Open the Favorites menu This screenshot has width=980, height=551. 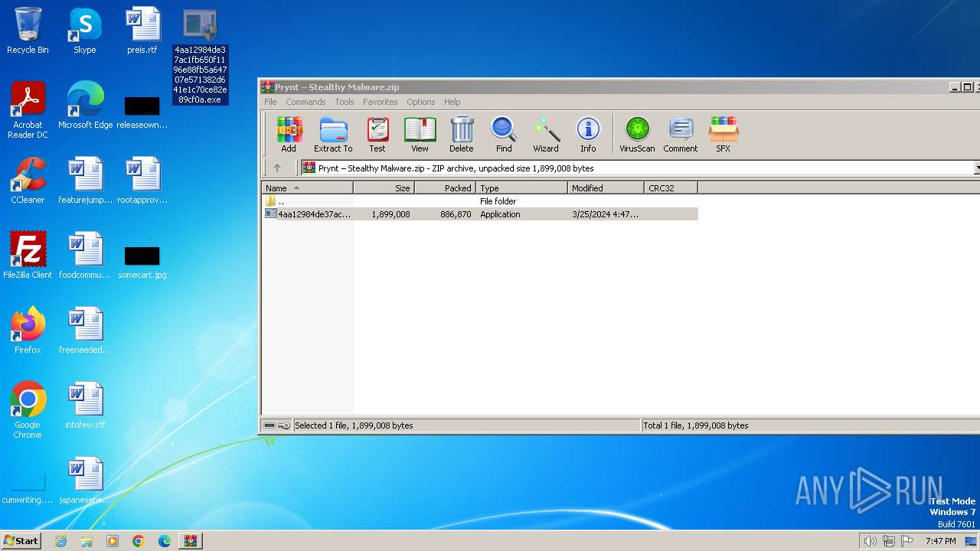(381, 102)
